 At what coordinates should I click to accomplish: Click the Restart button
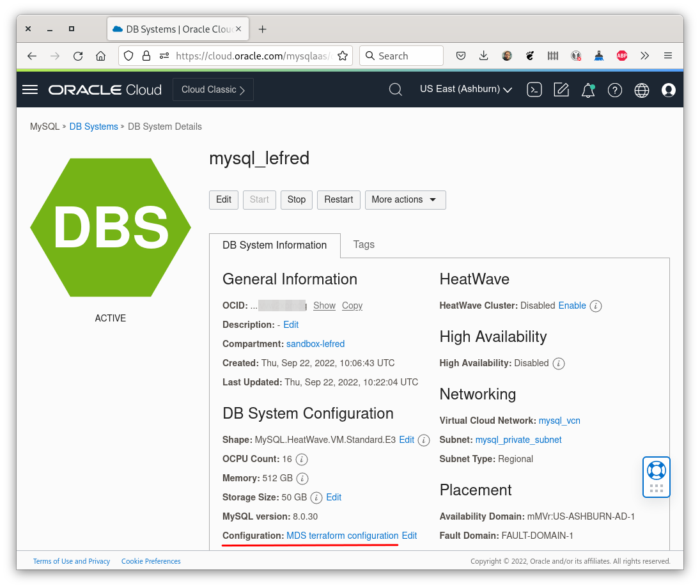point(338,199)
